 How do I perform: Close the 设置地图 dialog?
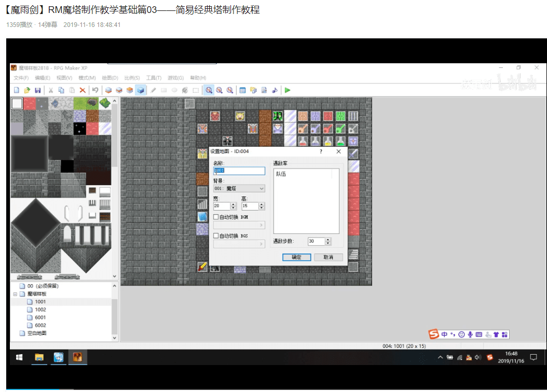coord(338,151)
